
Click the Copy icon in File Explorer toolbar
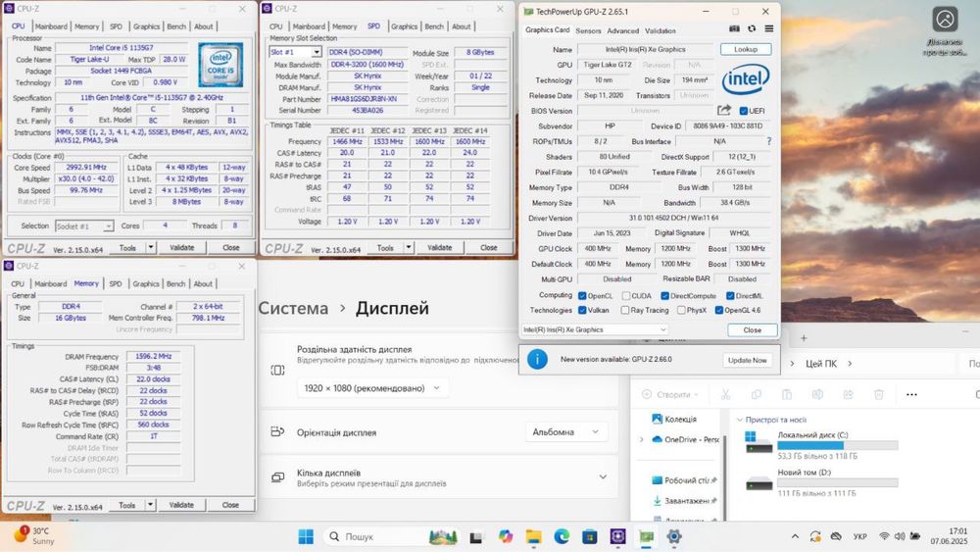pos(757,394)
